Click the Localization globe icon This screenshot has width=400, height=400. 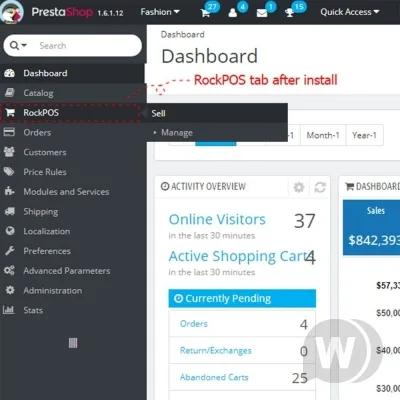(10, 231)
